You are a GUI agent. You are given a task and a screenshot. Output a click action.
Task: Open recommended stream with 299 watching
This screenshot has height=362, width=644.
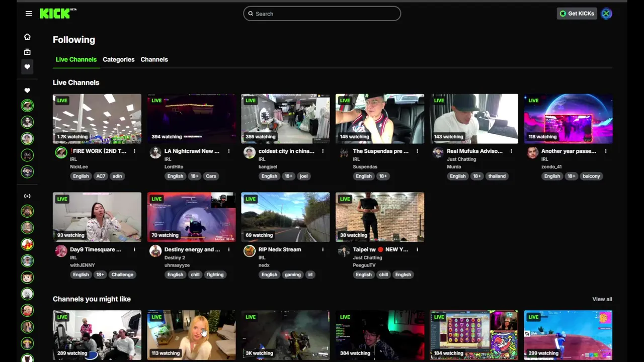[x=568, y=335]
